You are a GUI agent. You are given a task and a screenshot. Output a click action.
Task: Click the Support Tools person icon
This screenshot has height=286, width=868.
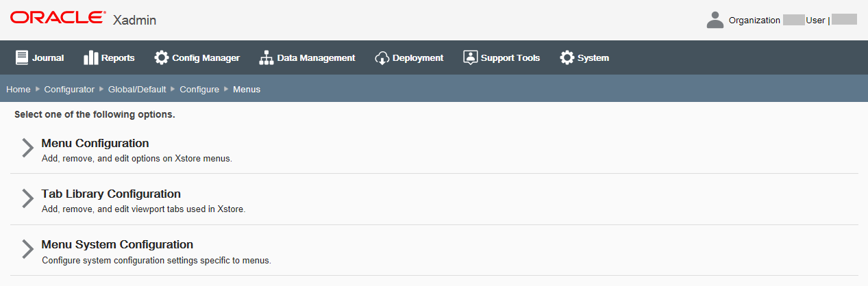point(470,57)
